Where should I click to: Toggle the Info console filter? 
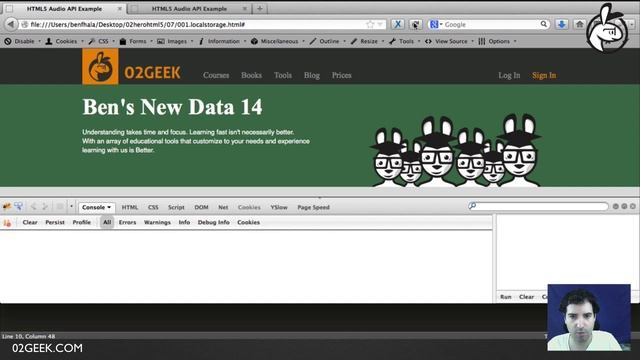[184, 222]
